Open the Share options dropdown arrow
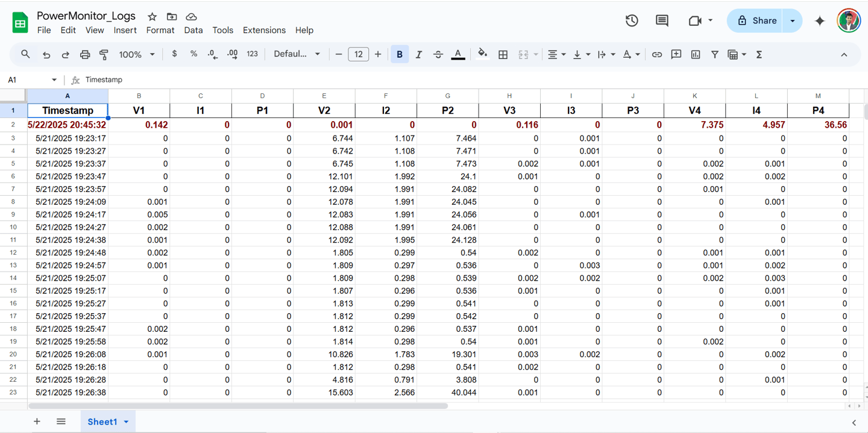The image size is (868, 433). (792, 20)
